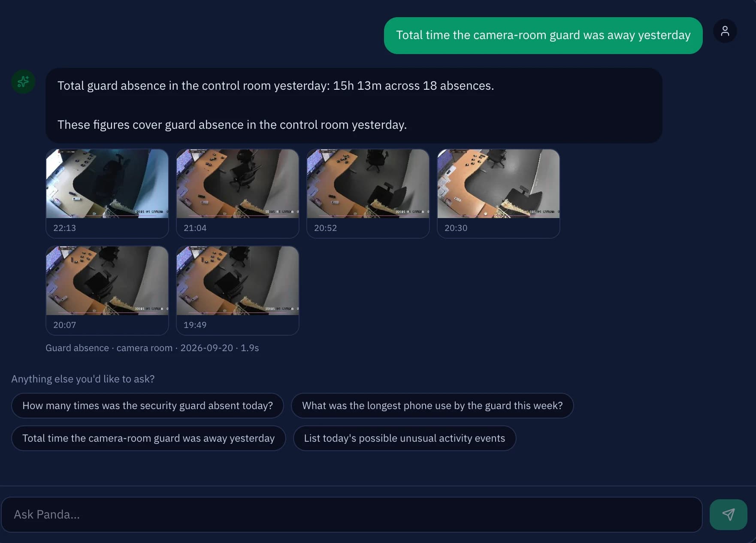Send message with the paper plane button

tap(728, 514)
